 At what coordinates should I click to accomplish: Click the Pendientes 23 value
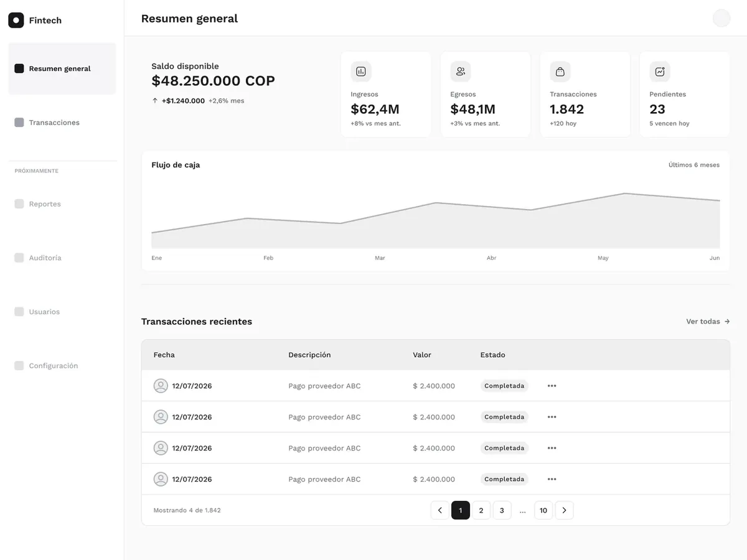click(x=657, y=110)
